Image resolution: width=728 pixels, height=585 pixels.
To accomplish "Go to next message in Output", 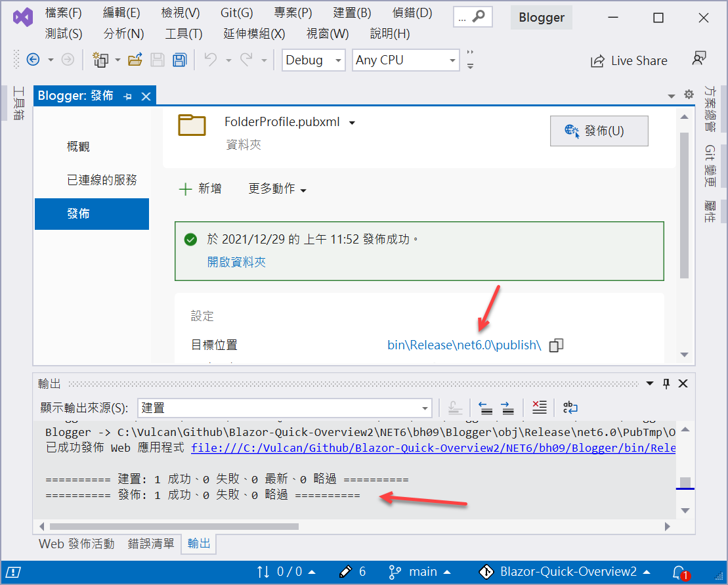I will point(507,408).
